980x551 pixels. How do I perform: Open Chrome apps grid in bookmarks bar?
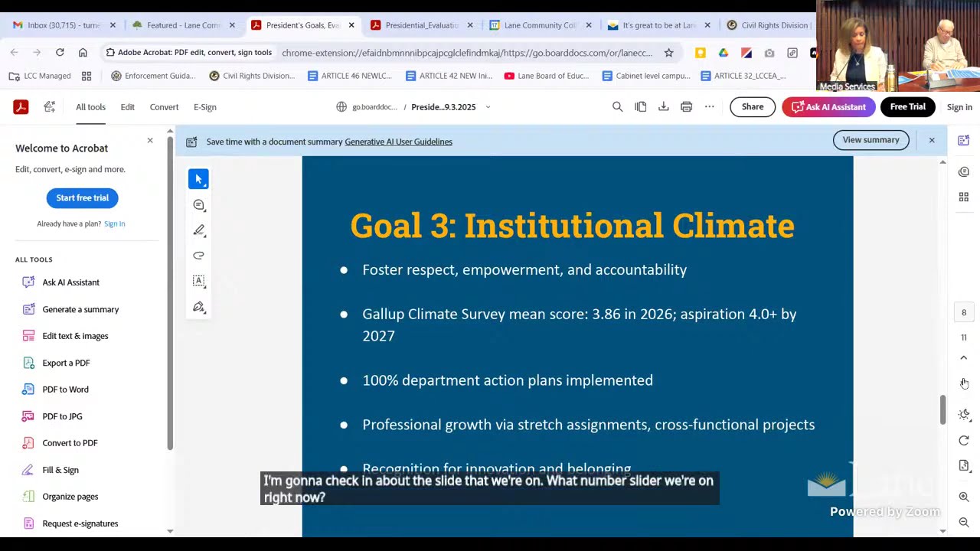(x=87, y=76)
